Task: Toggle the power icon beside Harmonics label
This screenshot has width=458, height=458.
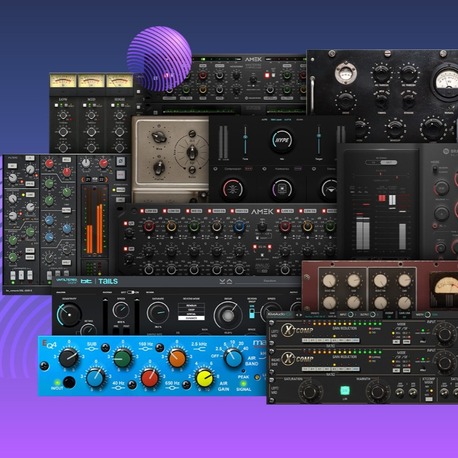Action: point(264,169)
